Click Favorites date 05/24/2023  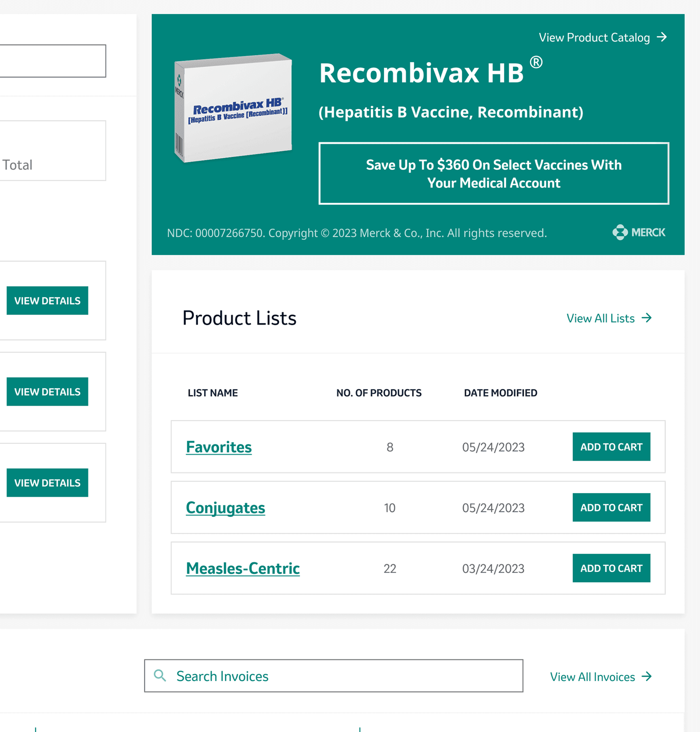click(493, 447)
